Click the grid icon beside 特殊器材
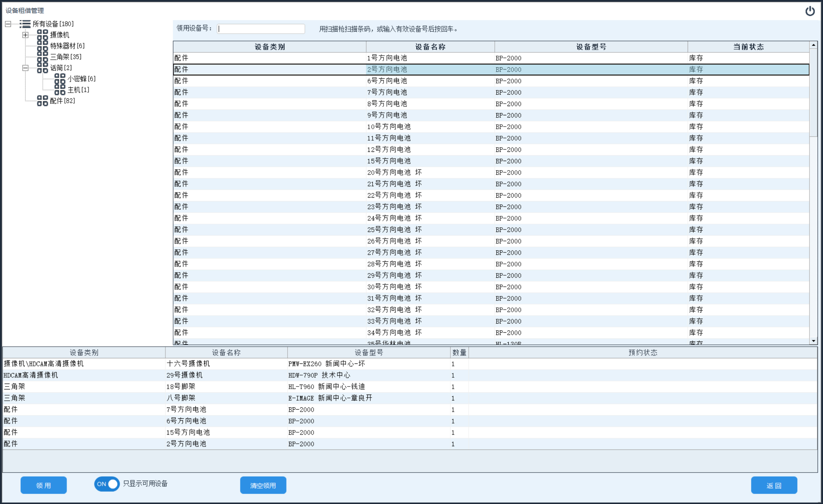Screen dimensions: 823x504 (42, 46)
